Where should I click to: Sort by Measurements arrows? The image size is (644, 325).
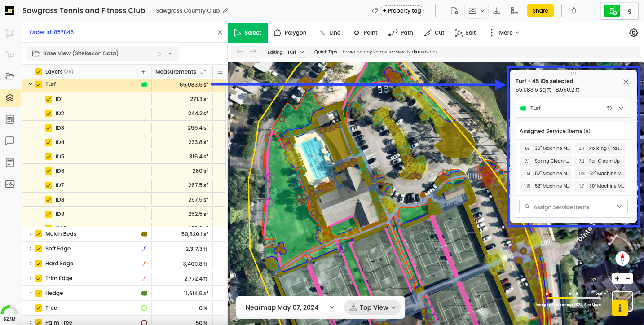[x=203, y=72]
